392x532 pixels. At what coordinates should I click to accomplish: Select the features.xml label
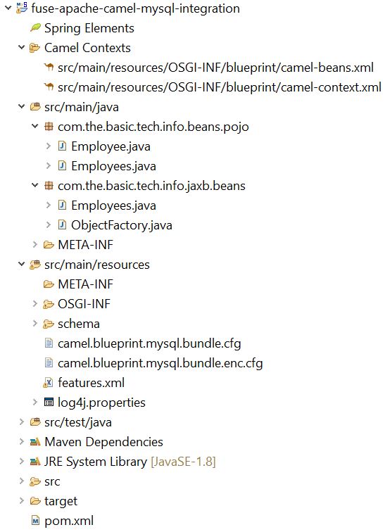click(x=91, y=383)
